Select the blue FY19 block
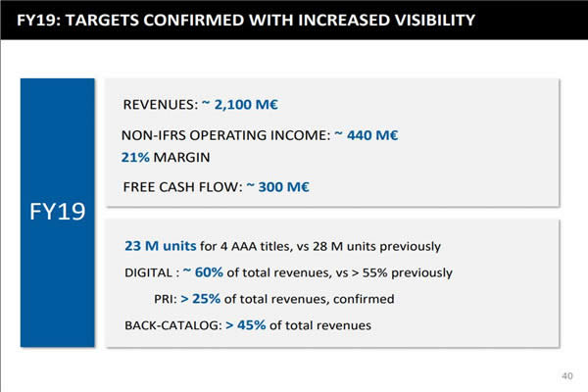The image size is (588, 392). pos(58,212)
